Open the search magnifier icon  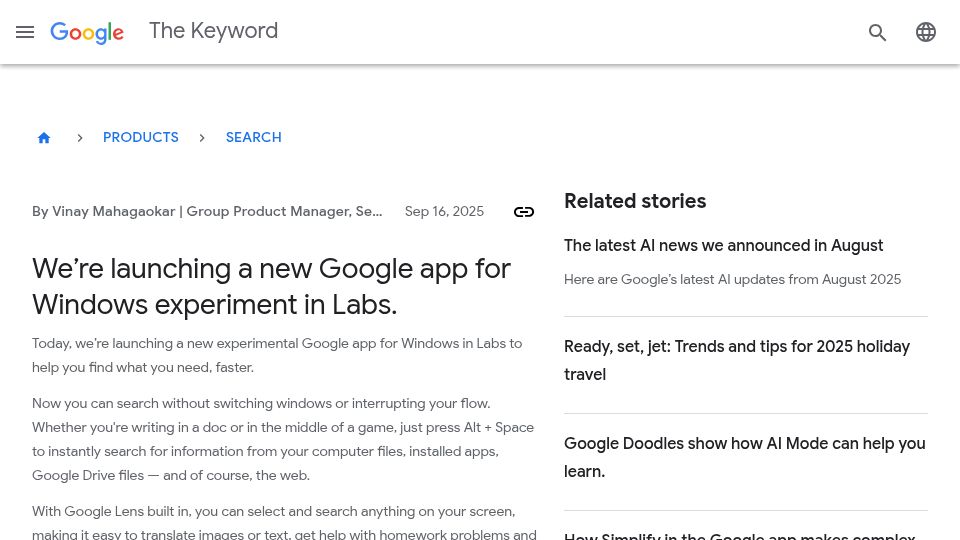click(877, 32)
